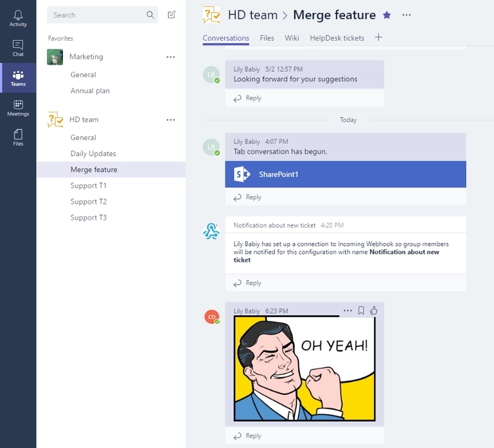The width and height of the screenshot is (494, 448).
Task: Click the search magnifier icon
Action: [x=150, y=15]
